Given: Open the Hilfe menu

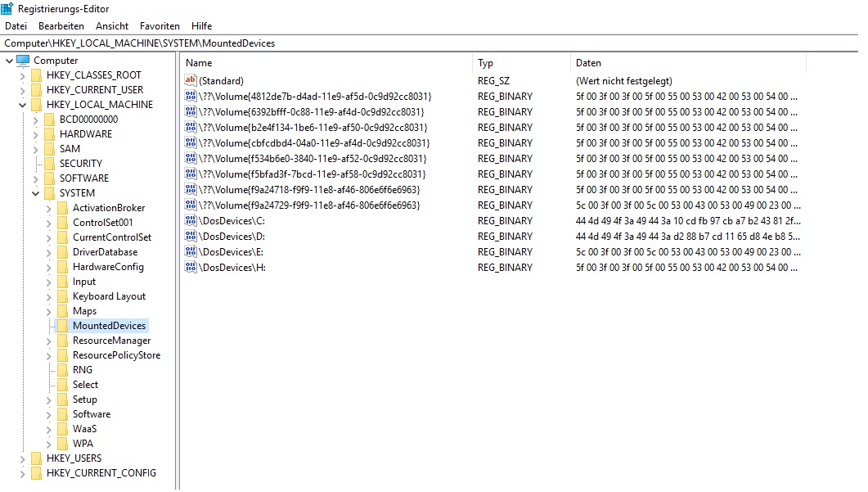Looking at the screenshot, I should pos(201,26).
